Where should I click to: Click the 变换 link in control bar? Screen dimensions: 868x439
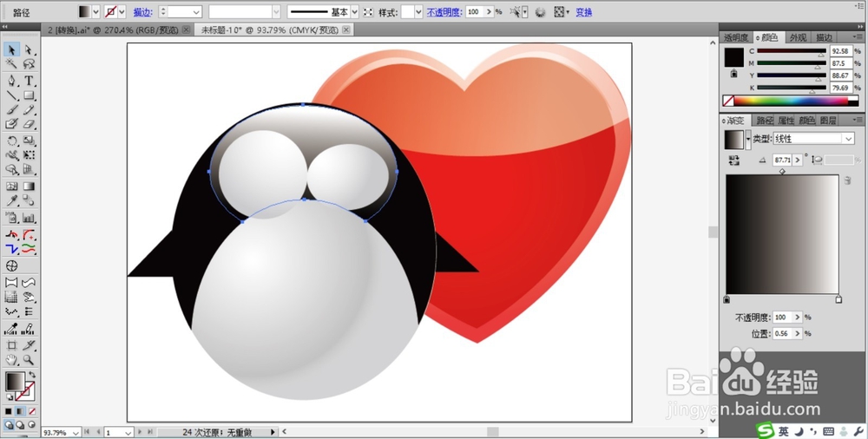(583, 12)
